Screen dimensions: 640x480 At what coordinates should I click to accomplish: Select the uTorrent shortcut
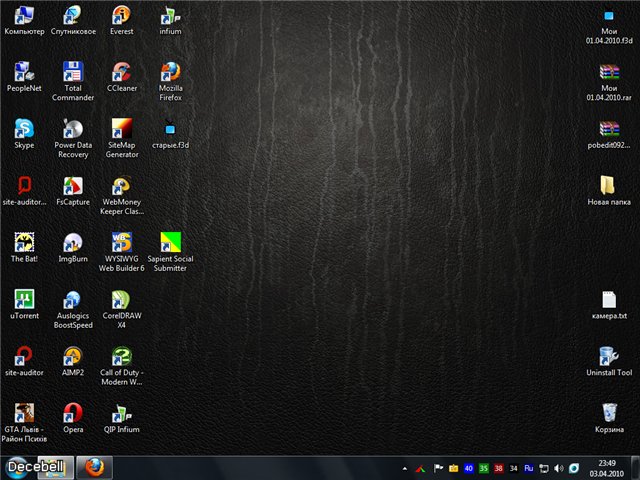[24, 305]
